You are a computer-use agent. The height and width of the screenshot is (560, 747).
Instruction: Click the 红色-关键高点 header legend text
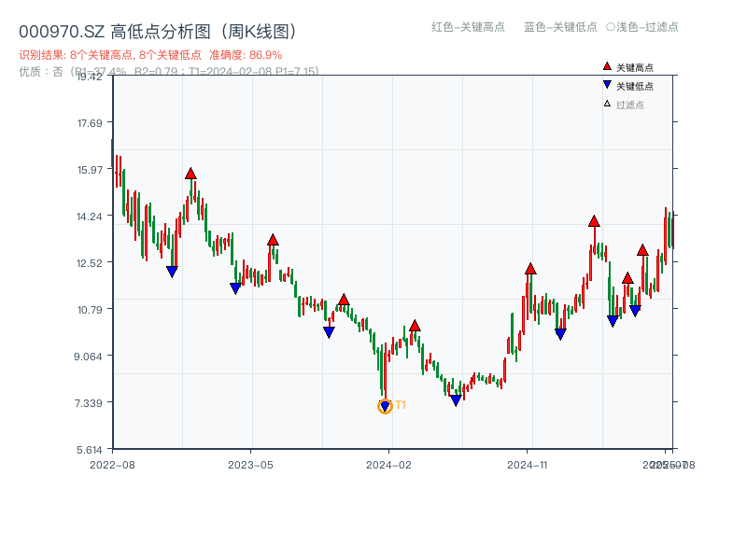[468, 27]
